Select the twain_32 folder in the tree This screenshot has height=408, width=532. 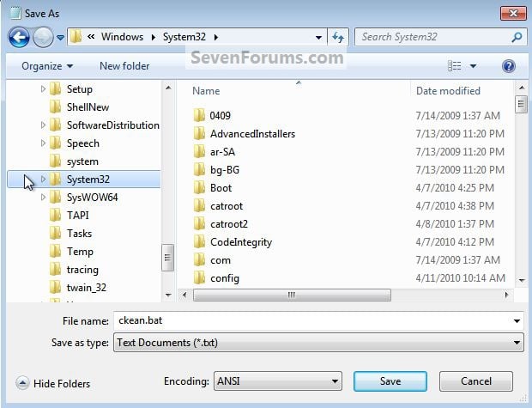click(87, 288)
